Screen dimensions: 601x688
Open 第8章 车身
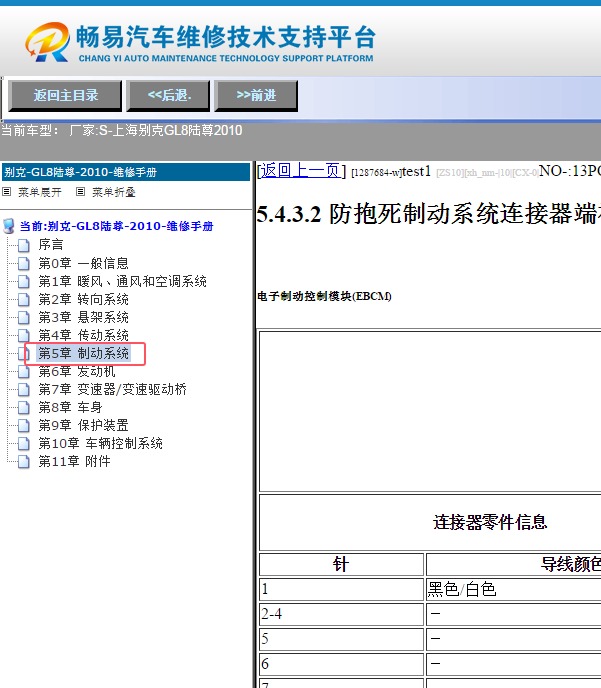(x=70, y=407)
